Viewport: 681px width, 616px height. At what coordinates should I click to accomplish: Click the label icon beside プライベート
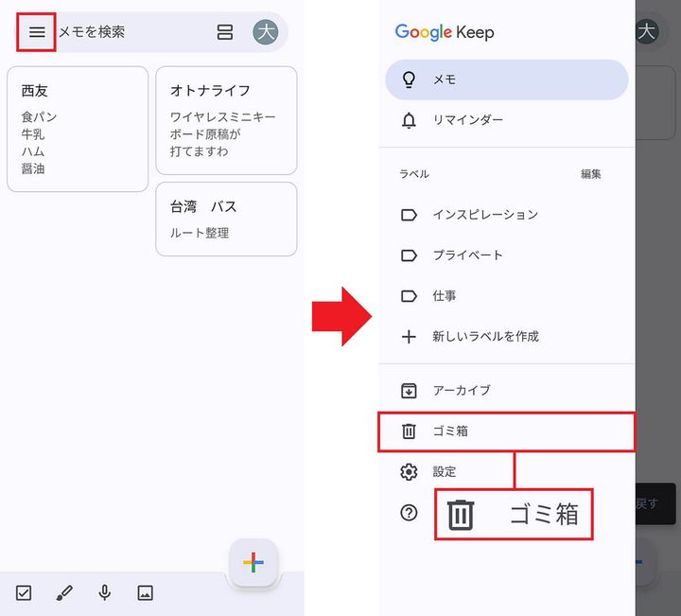point(409,255)
